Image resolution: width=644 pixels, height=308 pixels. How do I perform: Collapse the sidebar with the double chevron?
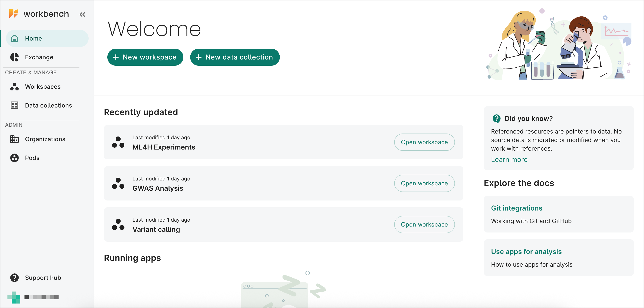[x=82, y=14]
